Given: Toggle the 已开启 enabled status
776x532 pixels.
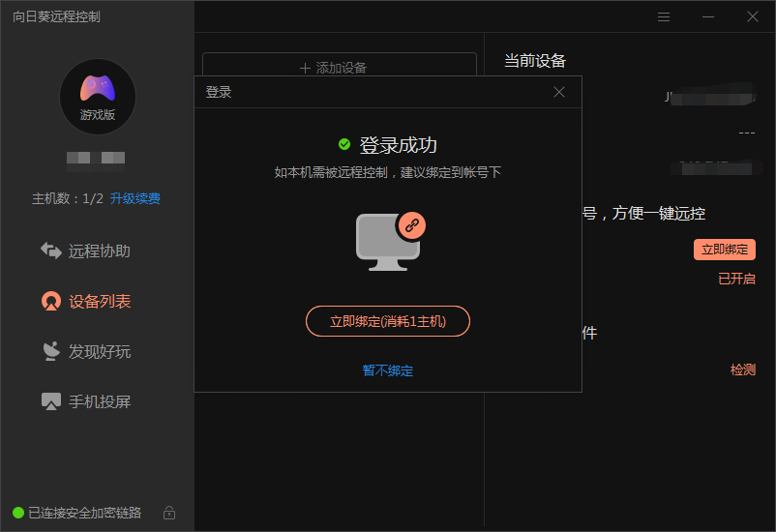Looking at the screenshot, I should click(735, 279).
